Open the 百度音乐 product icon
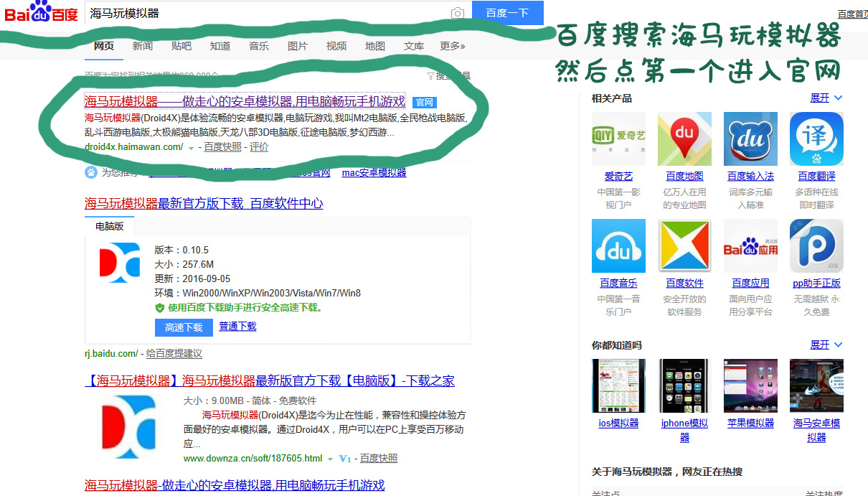Viewport: 868px width, 496px height. pos(618,245)
